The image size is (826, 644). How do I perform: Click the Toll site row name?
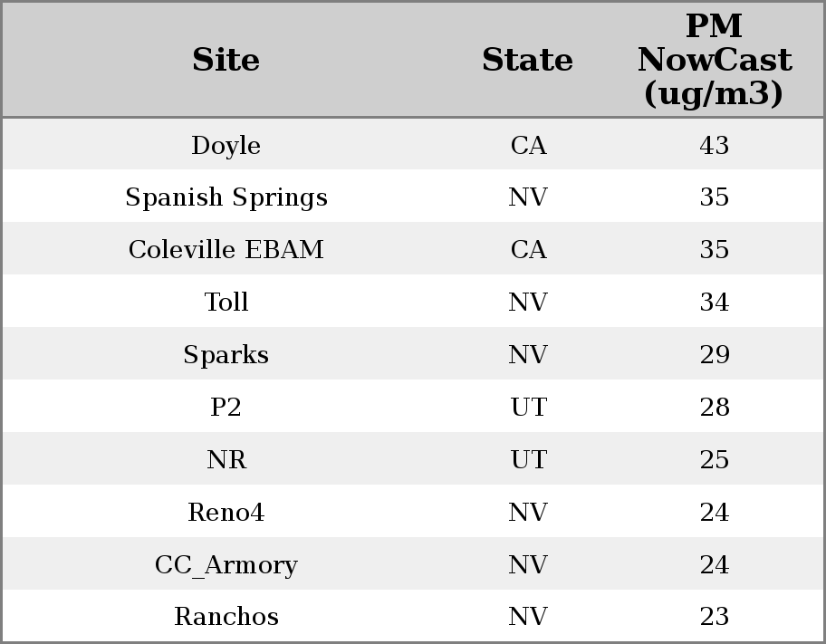click(x=226, y=303)
